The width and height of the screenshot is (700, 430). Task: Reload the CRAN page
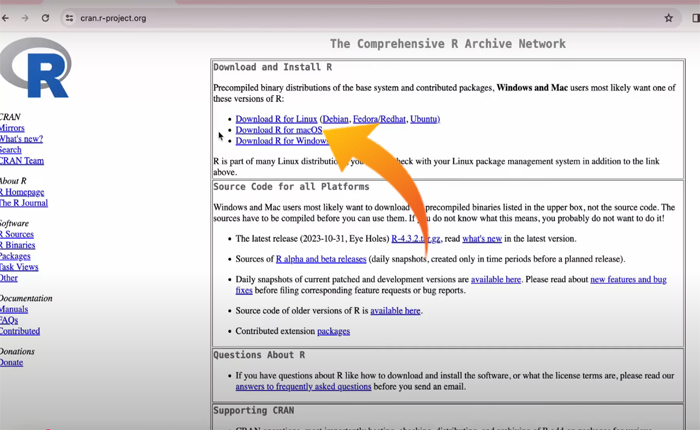tap(46, 18)
